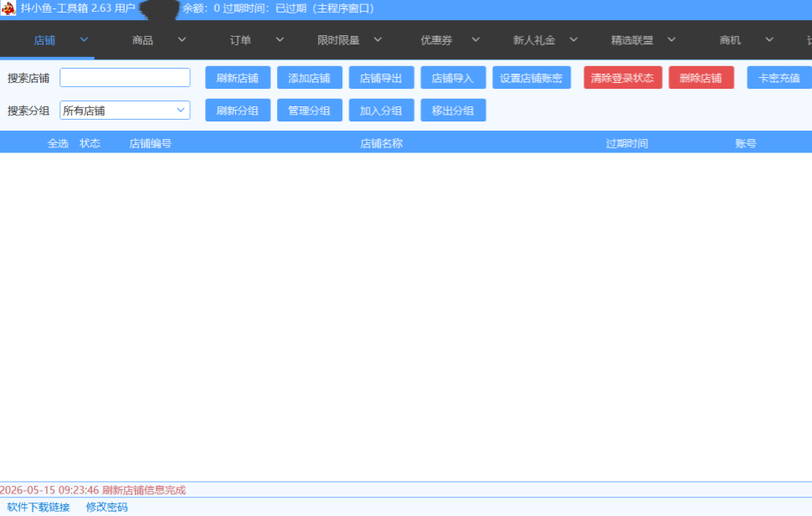The width and height of the screenshot is (812, 516).
Task: Open the 修改密码 link
Action: pos(106,507)
